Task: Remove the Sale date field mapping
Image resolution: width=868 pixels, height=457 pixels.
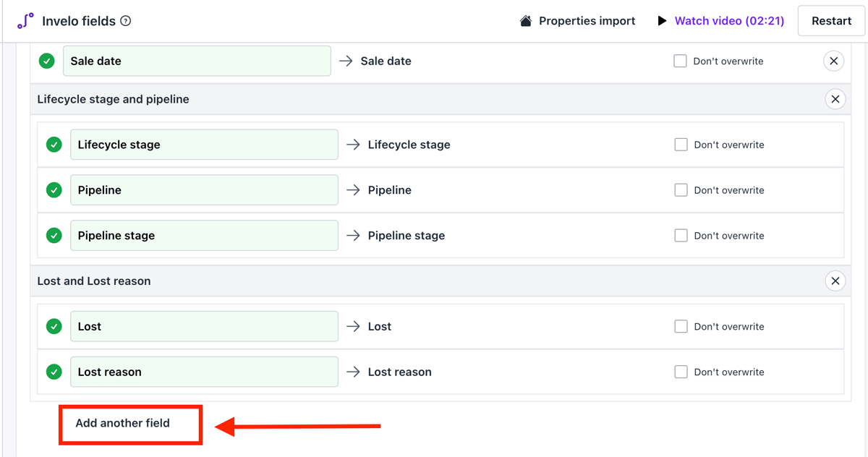Action: click(833, 61)
